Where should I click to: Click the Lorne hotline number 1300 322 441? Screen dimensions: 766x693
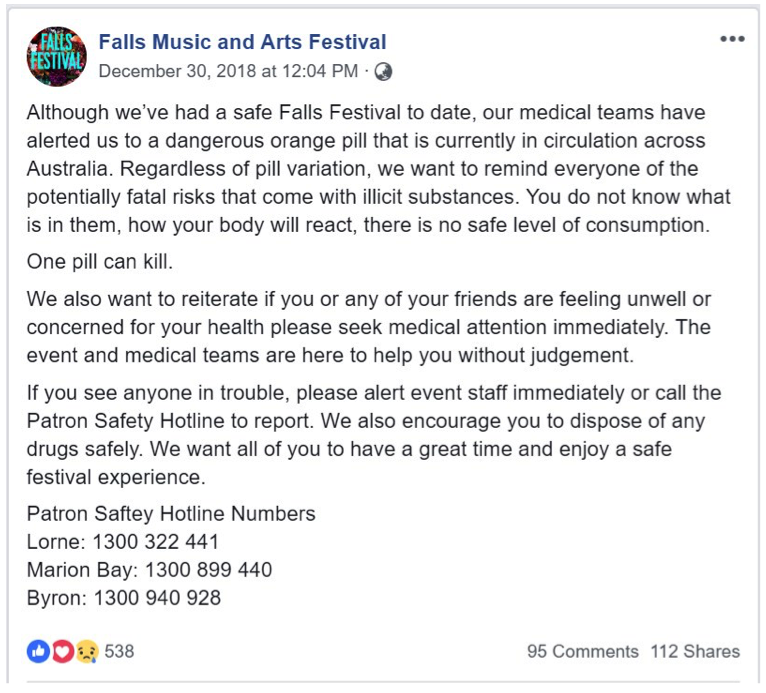tap(156, 542)
